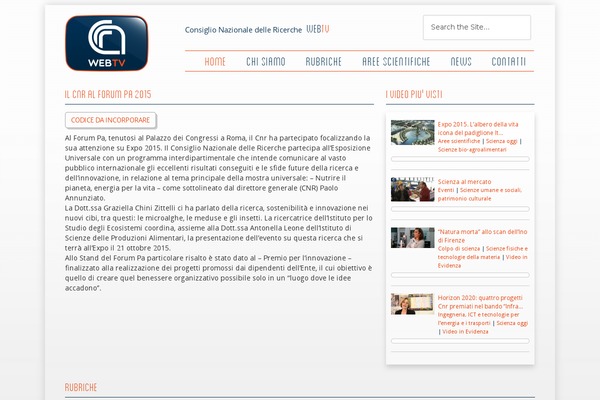Open the Rubriche menu item

(323, 62)
